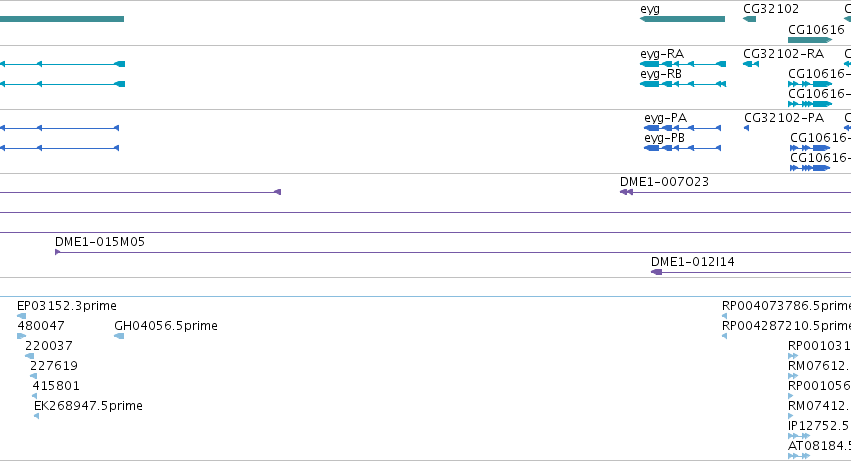Select the CG32102-PA small arrow glyph

pos(746,128)
